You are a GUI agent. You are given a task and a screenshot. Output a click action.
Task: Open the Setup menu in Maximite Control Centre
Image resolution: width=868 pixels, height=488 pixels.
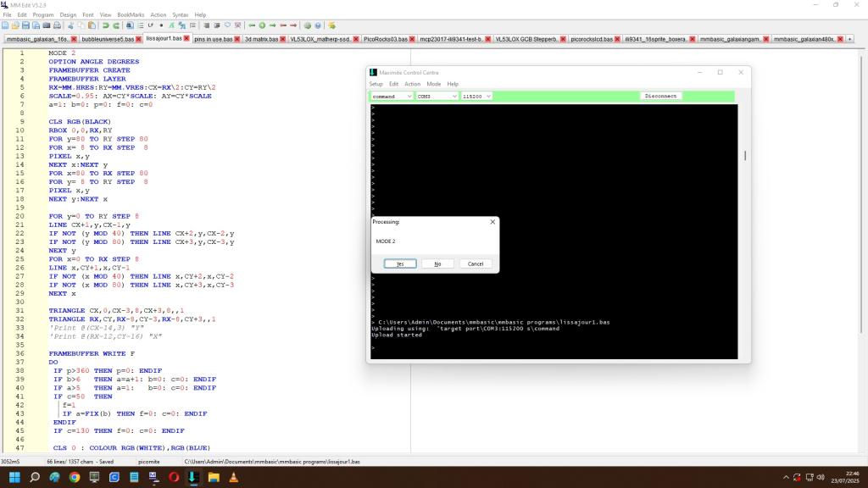(x=376, y=84)
